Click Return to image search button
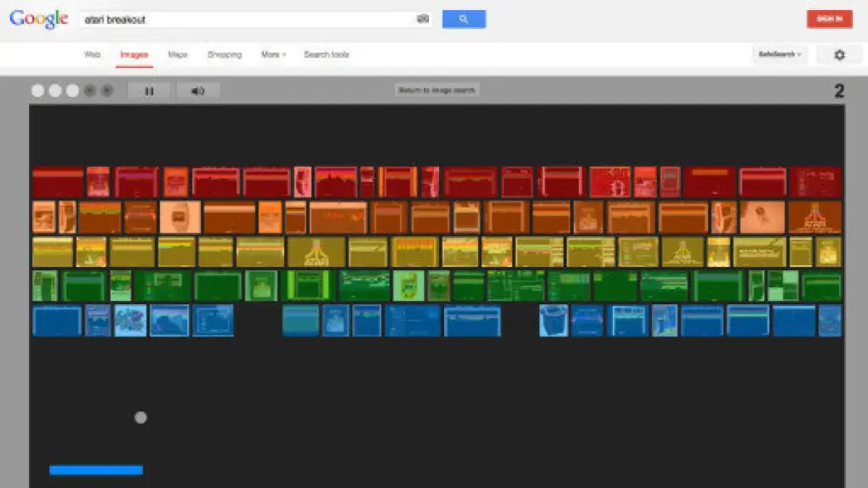 (437, 90)
